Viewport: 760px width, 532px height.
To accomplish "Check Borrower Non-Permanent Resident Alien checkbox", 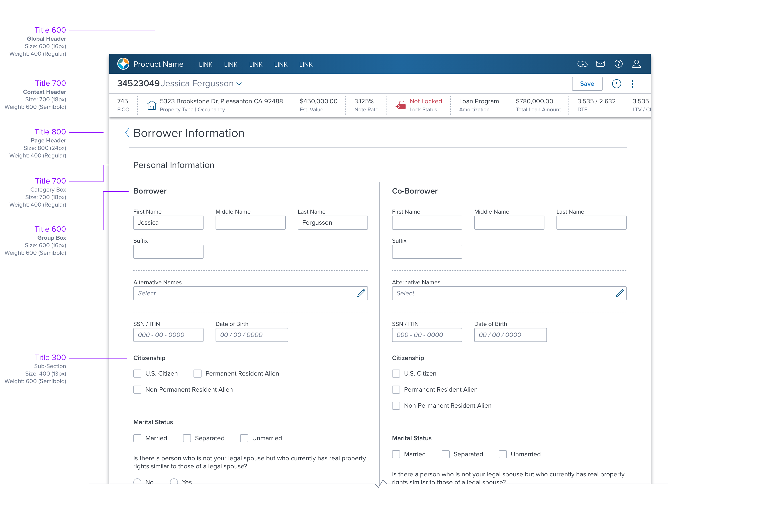I will (x=137, y=389).
